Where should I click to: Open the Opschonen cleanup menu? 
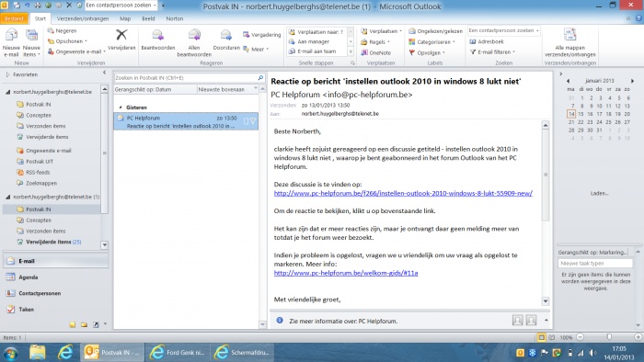[x=67, y=41]
